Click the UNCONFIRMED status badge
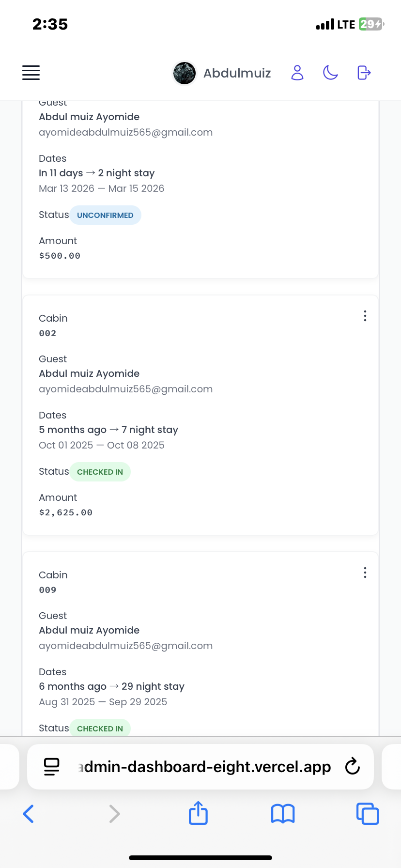This screenshot has width=401, height=868. (x=105, y=215)
